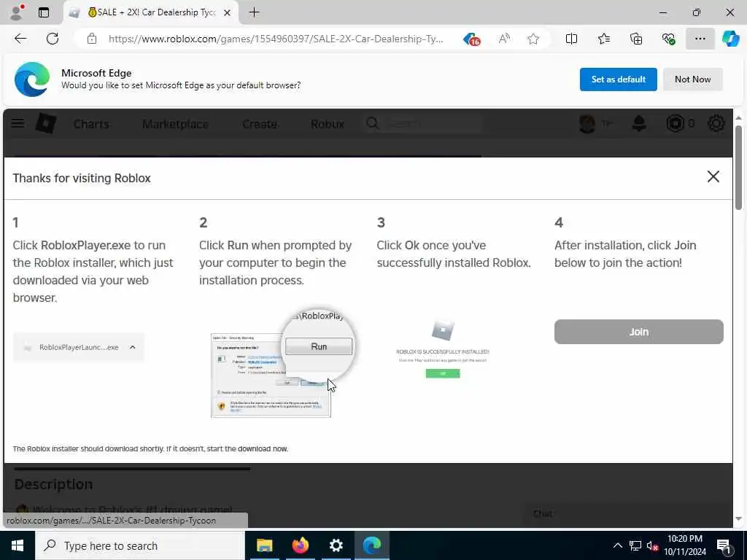Open Roblox settings gear
This screenshot has height=560, width=747.
[x=716, y=124]
